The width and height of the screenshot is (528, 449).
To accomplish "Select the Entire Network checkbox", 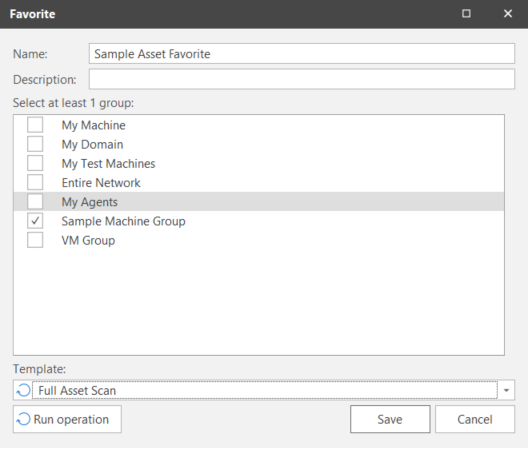I will 35,182.
